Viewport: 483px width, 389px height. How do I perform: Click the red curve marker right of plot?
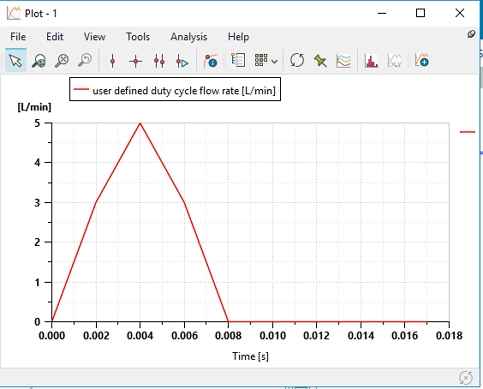point(467,132)
